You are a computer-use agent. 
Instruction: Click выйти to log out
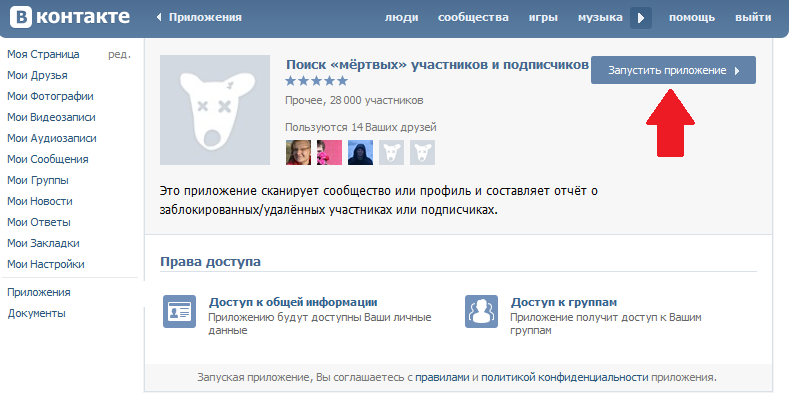coord(753,18)
